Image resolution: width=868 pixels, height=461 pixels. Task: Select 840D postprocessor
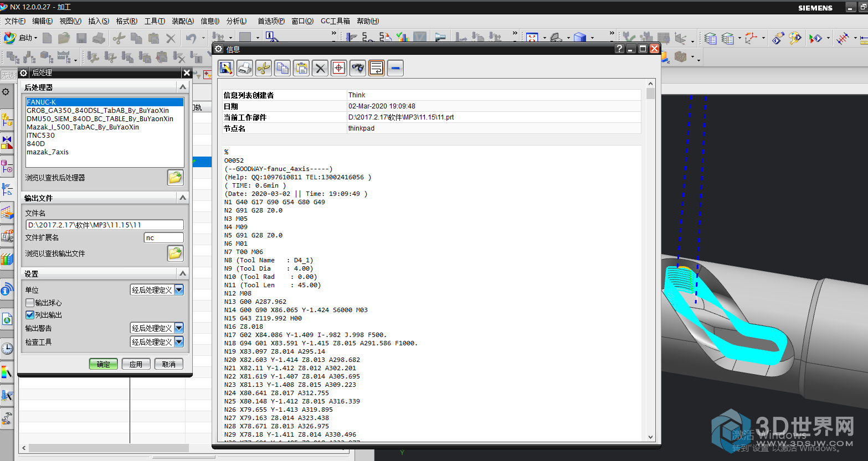(x=105, y=143)
